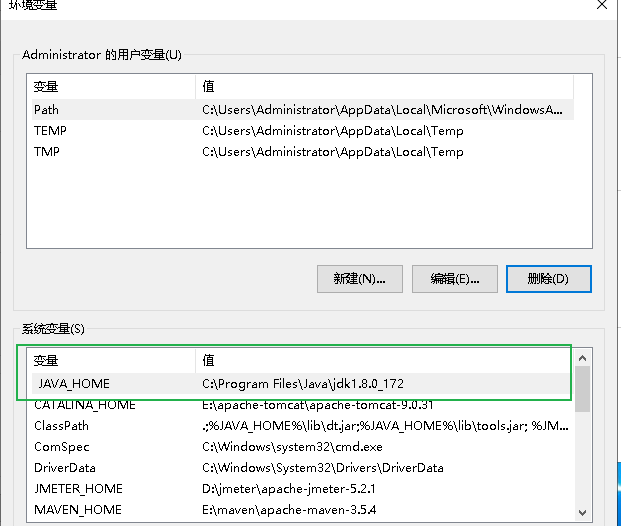Viewport: 621px width, 526px height.
Task: Click the value C:\Windows\System32\Drivers\DriverData
Action: click(x=323, y=468)
